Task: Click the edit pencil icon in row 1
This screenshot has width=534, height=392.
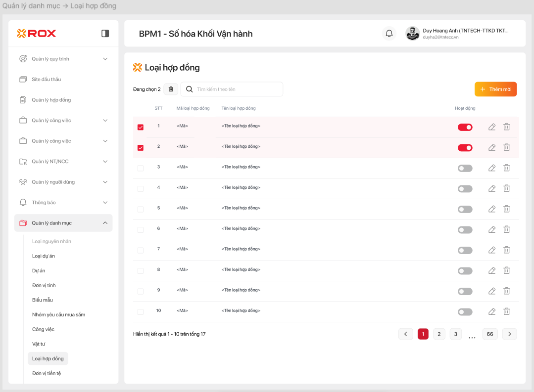Action: (x=491, y=127)
